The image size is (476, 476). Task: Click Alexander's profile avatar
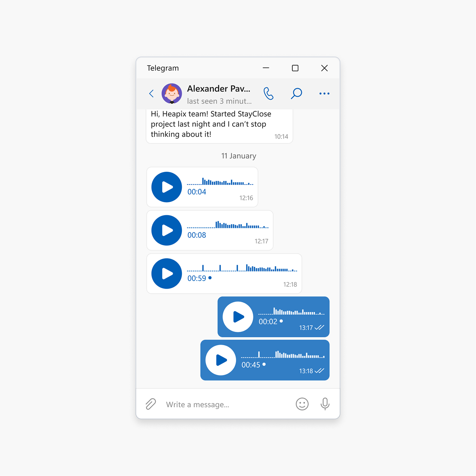click(172, 93)
